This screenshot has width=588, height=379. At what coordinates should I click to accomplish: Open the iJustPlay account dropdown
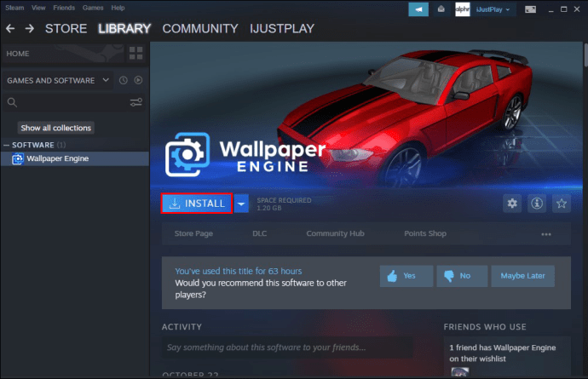pyautogui.click(x=493, y=9)
